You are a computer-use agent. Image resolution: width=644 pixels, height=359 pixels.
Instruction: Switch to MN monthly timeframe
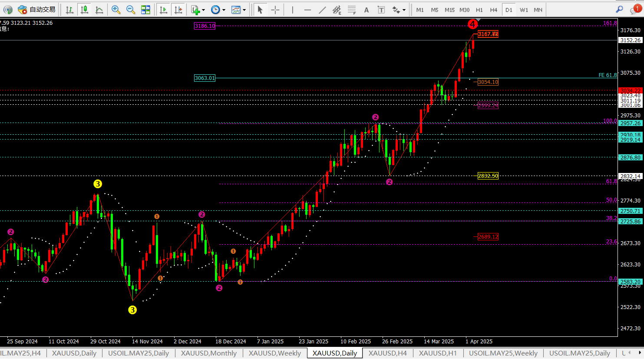pos(538,10)
